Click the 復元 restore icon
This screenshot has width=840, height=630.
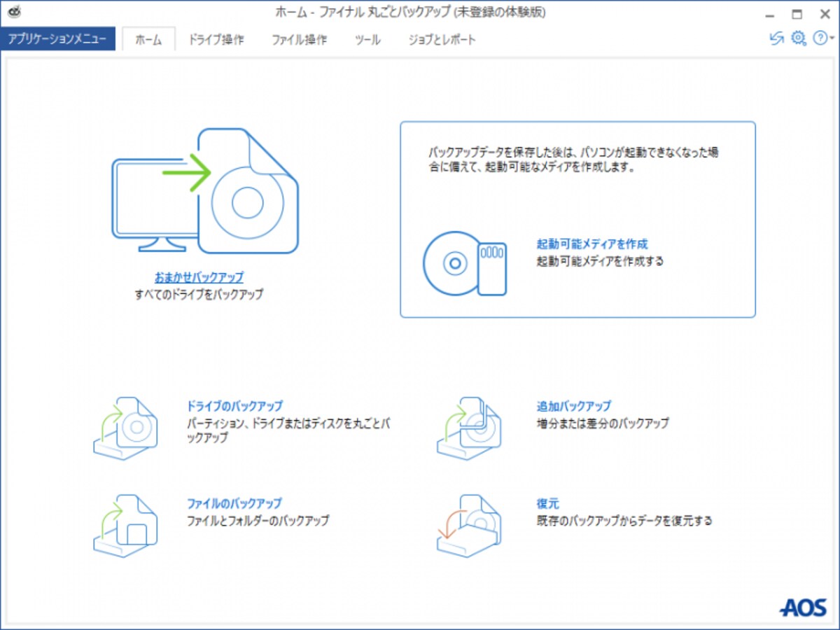click(470, 526)
